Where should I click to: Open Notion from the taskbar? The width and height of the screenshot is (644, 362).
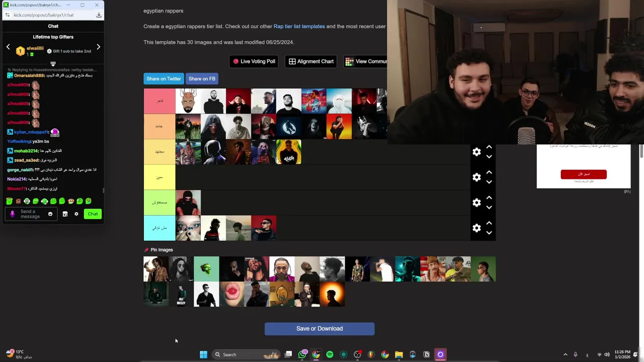[426, 354]
